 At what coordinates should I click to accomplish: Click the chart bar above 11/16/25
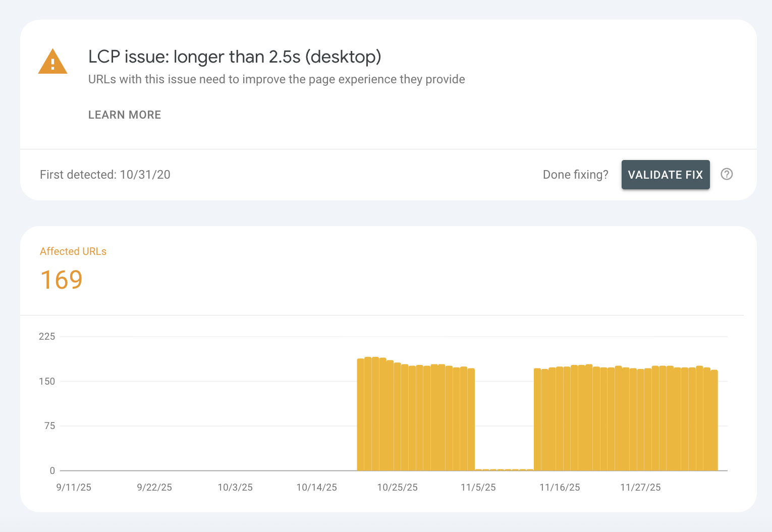point(560,419)
